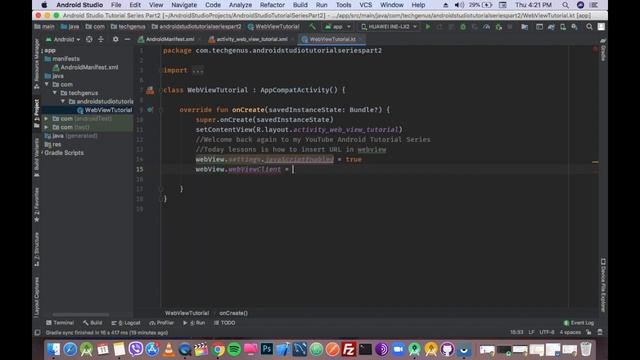
Task: Open the Analyze menu
Action: [x=240, y=5]
